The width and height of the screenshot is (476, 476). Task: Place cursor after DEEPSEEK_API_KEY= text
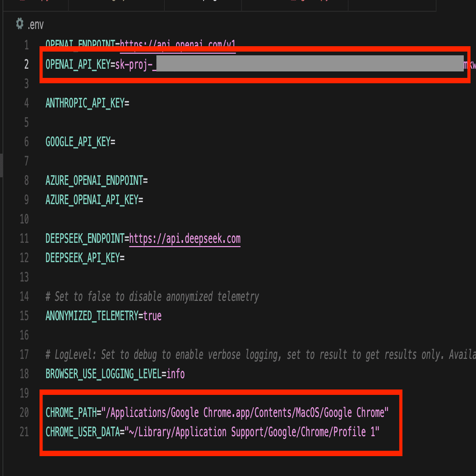[125, 258]
